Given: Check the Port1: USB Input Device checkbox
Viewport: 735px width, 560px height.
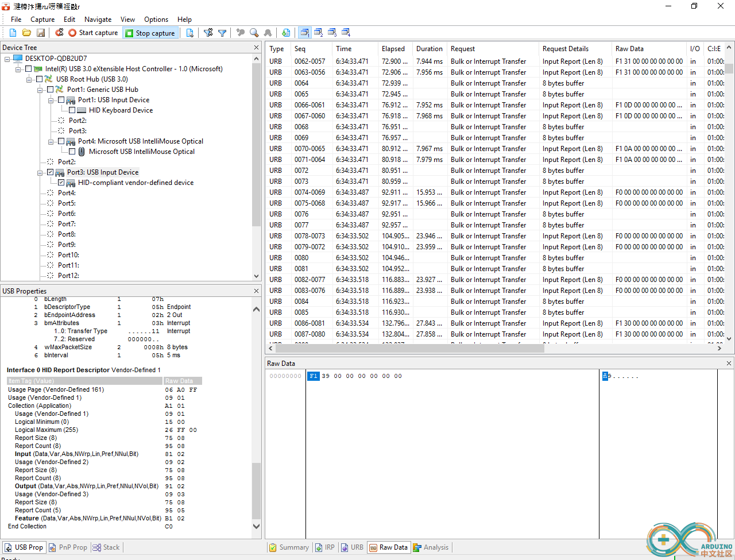Looking at the screenshot, I should tap(61, 100).
